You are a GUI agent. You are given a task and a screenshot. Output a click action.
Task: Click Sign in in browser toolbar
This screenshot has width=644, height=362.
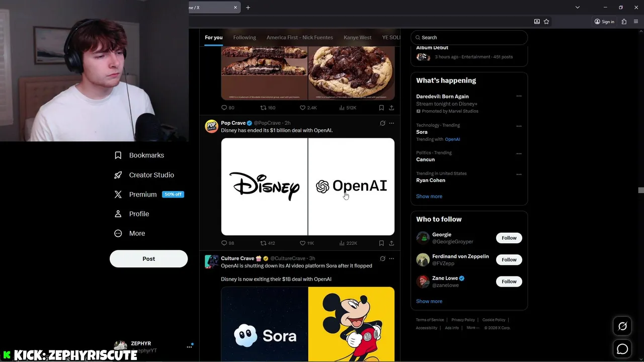pyautogui.click(x=604, y=22)
